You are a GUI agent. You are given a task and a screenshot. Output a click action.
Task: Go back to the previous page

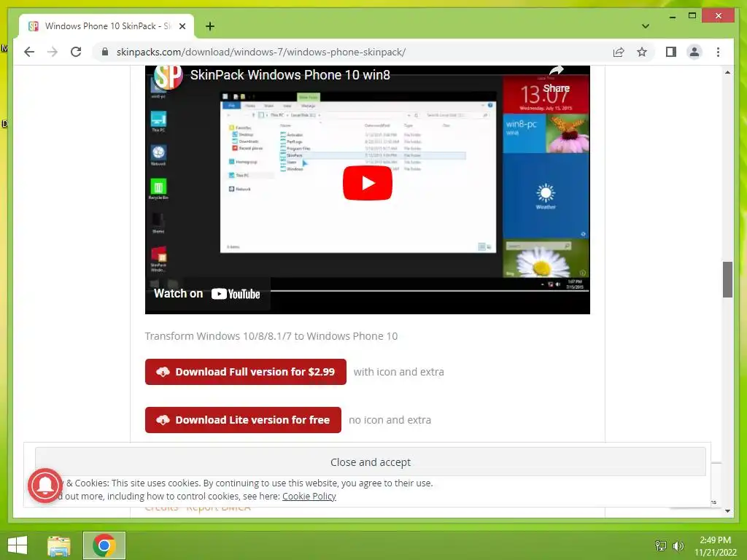point(29,52)
